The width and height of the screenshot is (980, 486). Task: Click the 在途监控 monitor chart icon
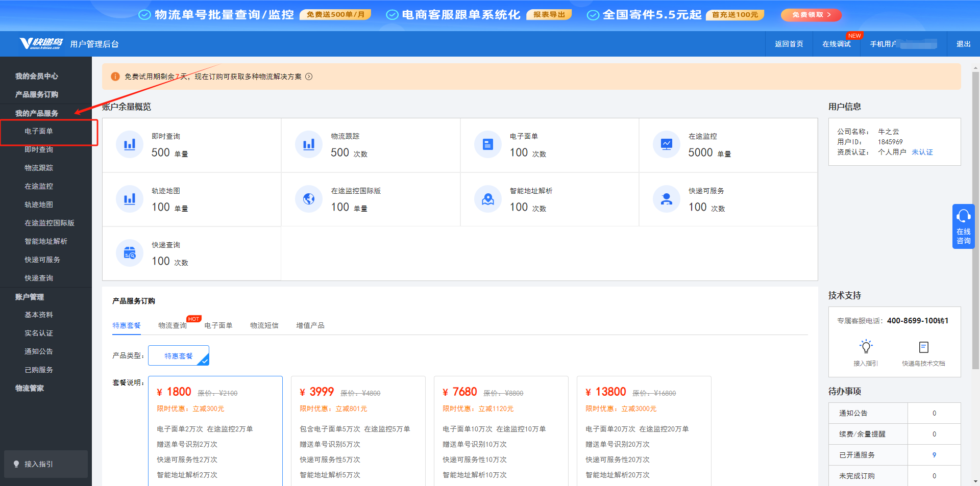click(666, 144)
